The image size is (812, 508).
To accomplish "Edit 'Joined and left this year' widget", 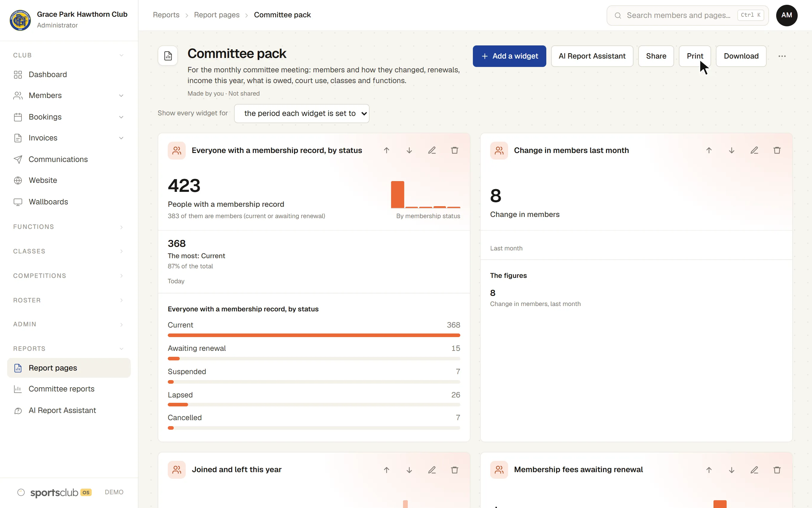I will pyautogui.click(x=432, y=470).
